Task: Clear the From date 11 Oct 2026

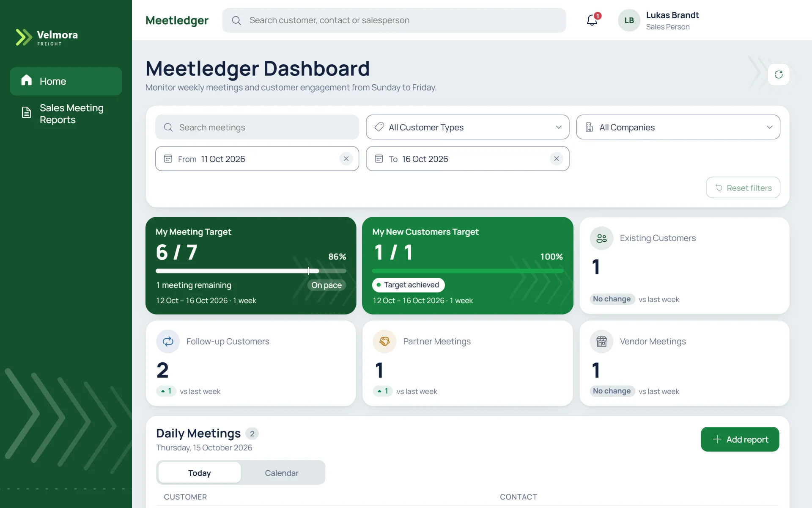Action: pos(346,159)
